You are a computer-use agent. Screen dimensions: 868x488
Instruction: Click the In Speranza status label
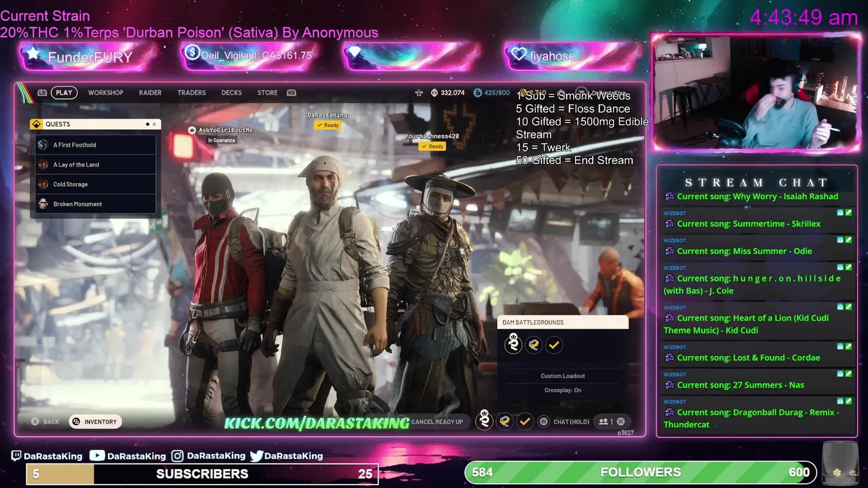pyautogui.click(x=221, y=140)
